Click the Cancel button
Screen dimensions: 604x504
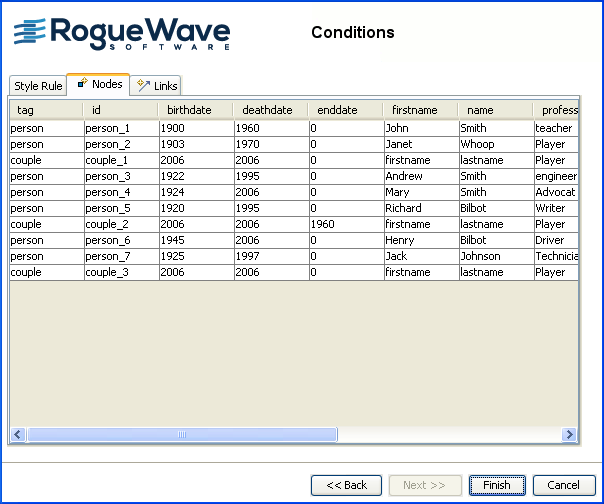pos(563,485)
